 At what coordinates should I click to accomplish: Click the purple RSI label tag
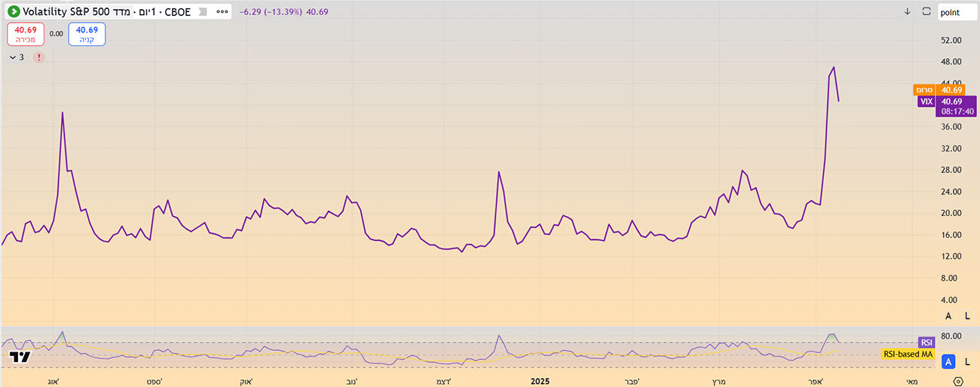(927, 342)
